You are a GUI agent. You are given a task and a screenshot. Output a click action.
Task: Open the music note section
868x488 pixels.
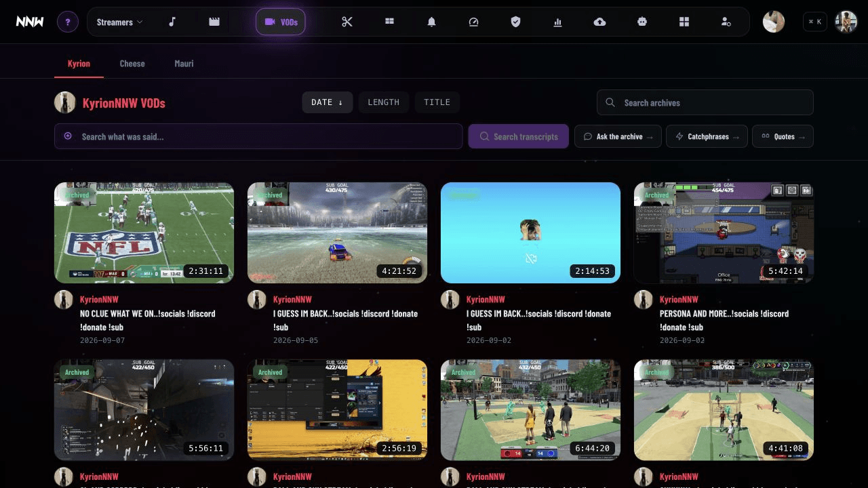(x=172, y=22)
